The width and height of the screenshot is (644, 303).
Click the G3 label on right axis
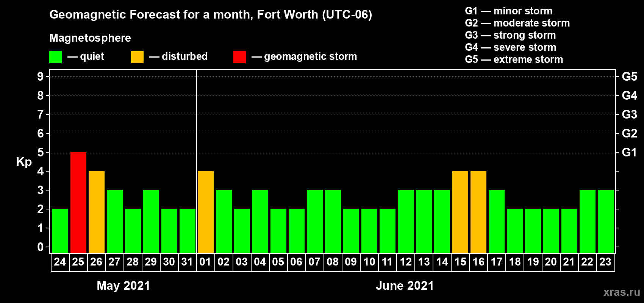pos(629,114)
